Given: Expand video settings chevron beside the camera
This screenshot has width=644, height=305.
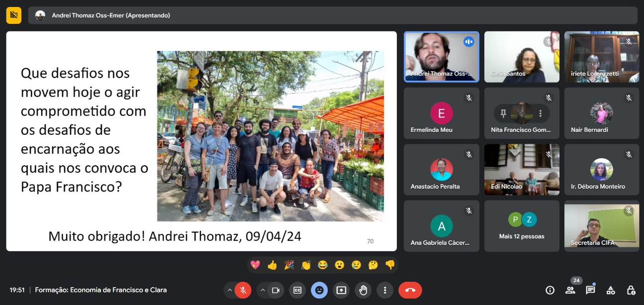Looking at the screenshot, I should point(263,290).
